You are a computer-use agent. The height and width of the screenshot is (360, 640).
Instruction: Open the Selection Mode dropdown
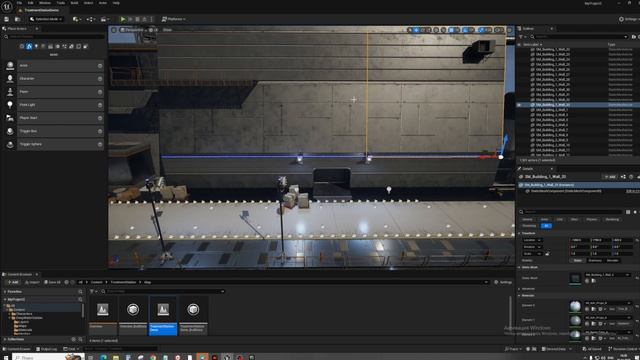tap(46, 19)
